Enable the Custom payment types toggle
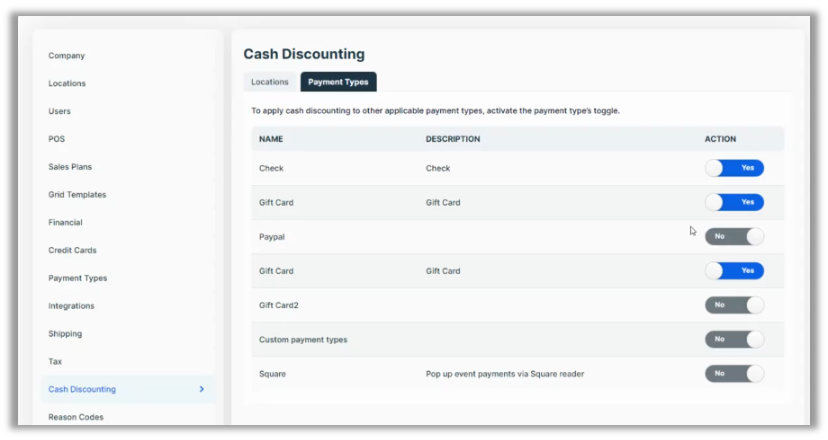This screenshot has height=440, width=828. [x=734, y=339]
